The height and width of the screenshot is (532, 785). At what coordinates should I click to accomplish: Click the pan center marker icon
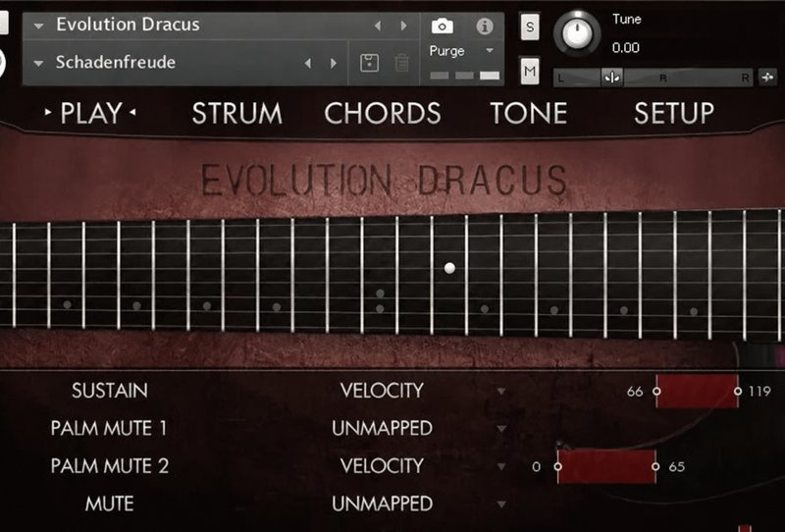(x=611, y=78)
